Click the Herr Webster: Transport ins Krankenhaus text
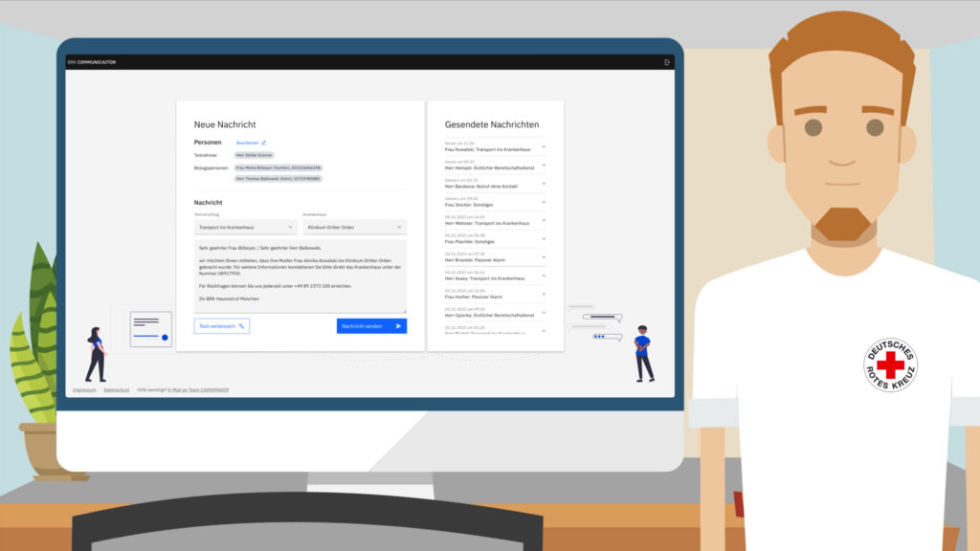Viewport: 980px width, 551px height. [487, 223]
